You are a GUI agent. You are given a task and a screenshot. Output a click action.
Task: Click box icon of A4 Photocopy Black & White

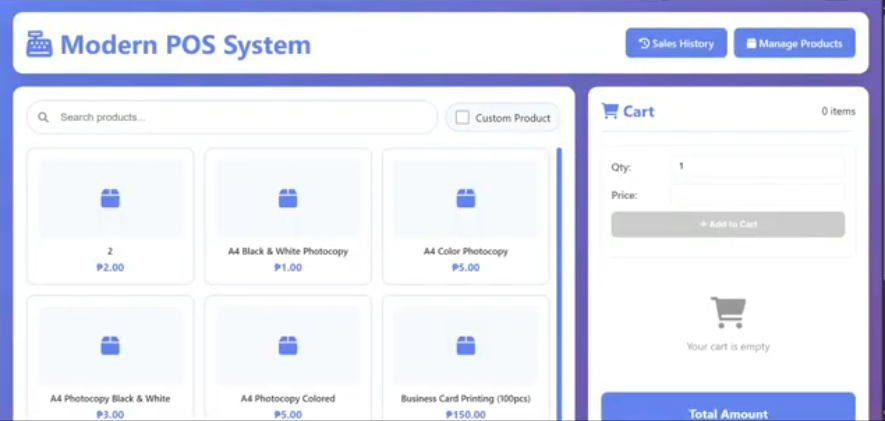tap(110, 345)
